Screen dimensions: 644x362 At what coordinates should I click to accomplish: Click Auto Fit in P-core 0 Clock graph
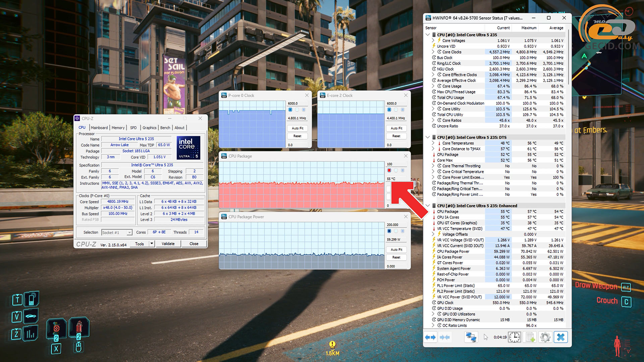coord(297,128)
